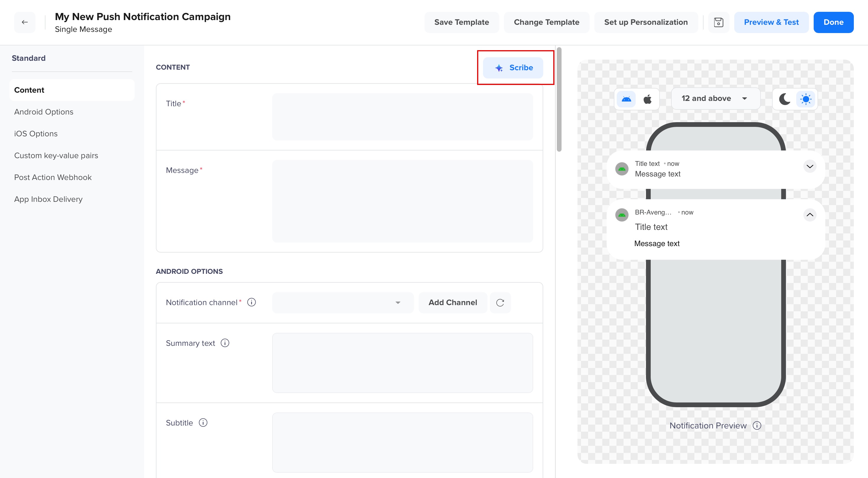
Task: Switch preview to Apple iOS icon
Action: tap(648, 99)
